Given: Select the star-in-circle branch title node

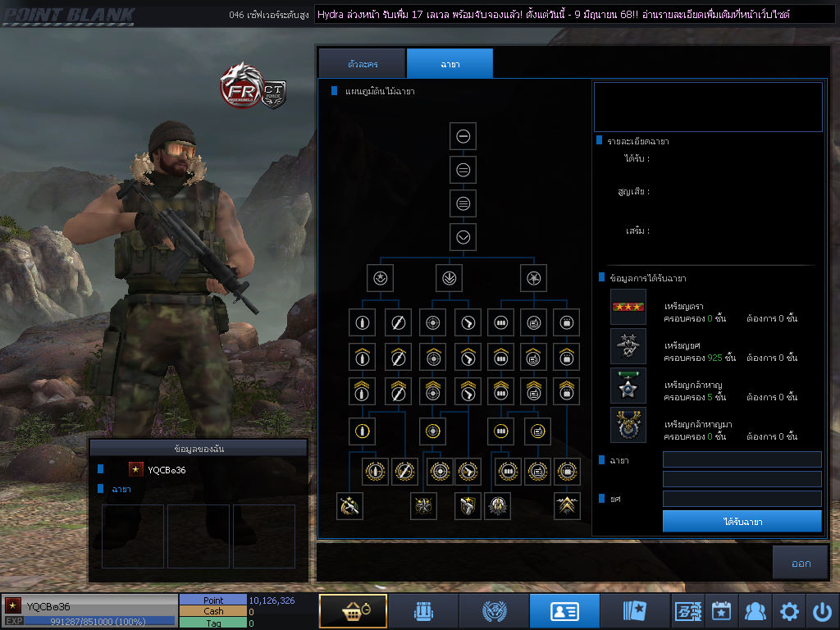Looking at the screenshot, I should [x=381, y=278].
